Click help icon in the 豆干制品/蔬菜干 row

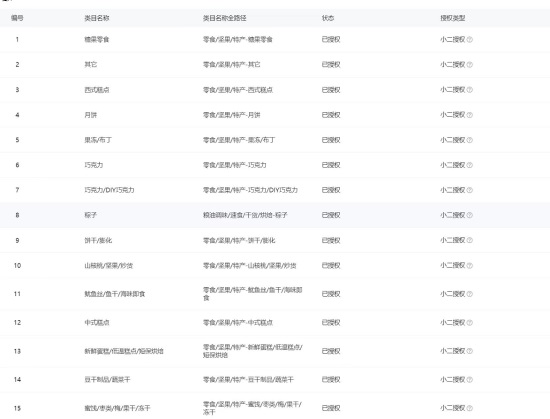point(470,379)
